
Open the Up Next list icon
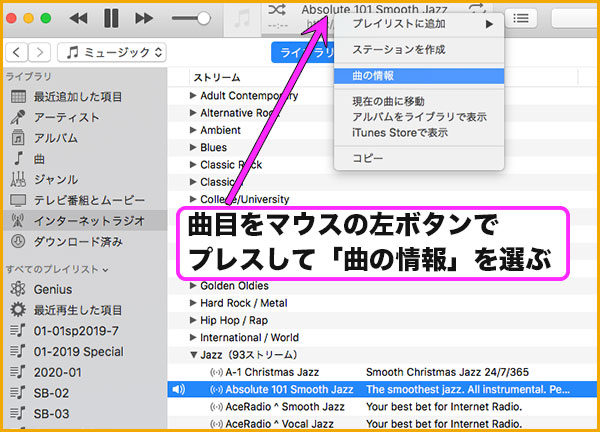point(521,18)
